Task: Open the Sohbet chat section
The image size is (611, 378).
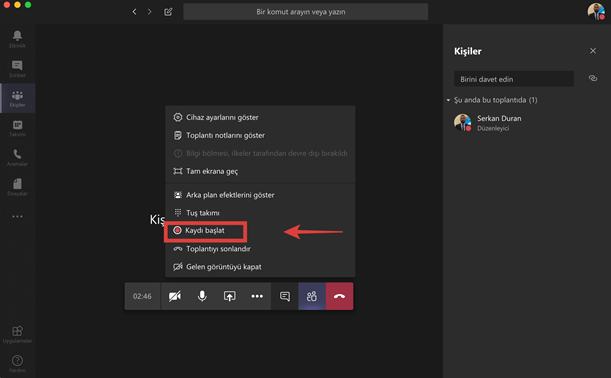Action: (17, 69)
